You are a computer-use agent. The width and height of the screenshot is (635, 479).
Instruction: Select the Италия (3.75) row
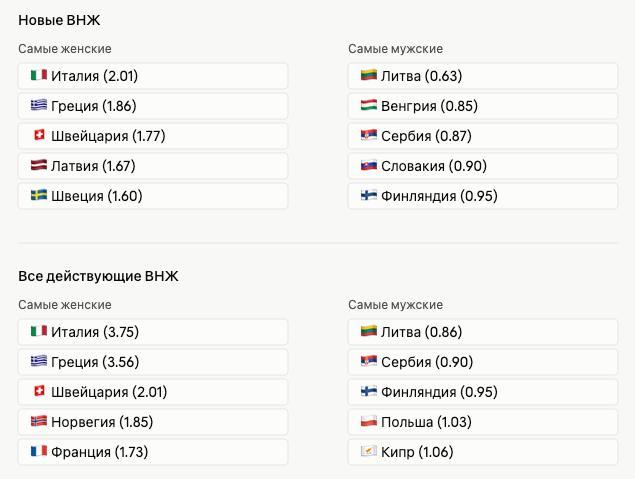pyautogui.click(x=153, y=332)
